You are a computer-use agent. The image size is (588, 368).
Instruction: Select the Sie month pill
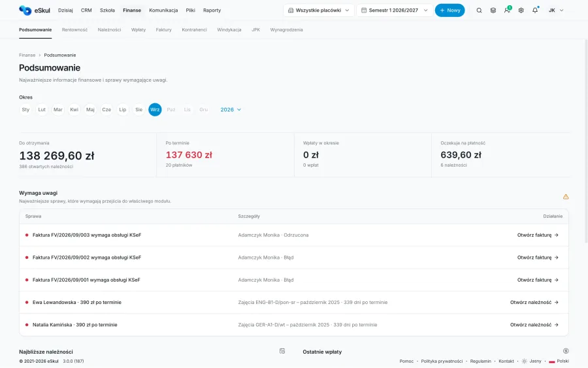click(x=139, y=110)
